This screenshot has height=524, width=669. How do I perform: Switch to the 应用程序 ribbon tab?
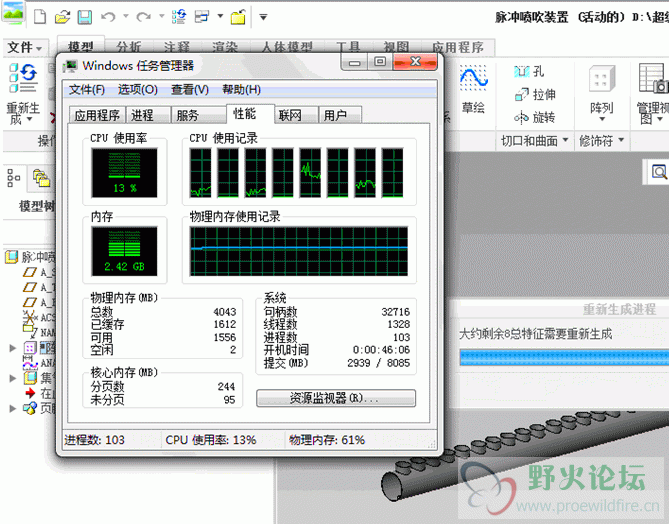point(458,47)
